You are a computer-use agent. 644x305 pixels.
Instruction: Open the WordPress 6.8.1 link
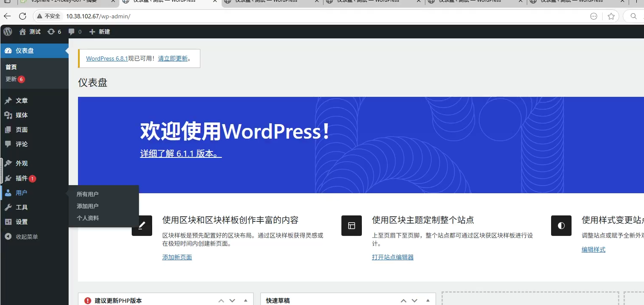107,58
